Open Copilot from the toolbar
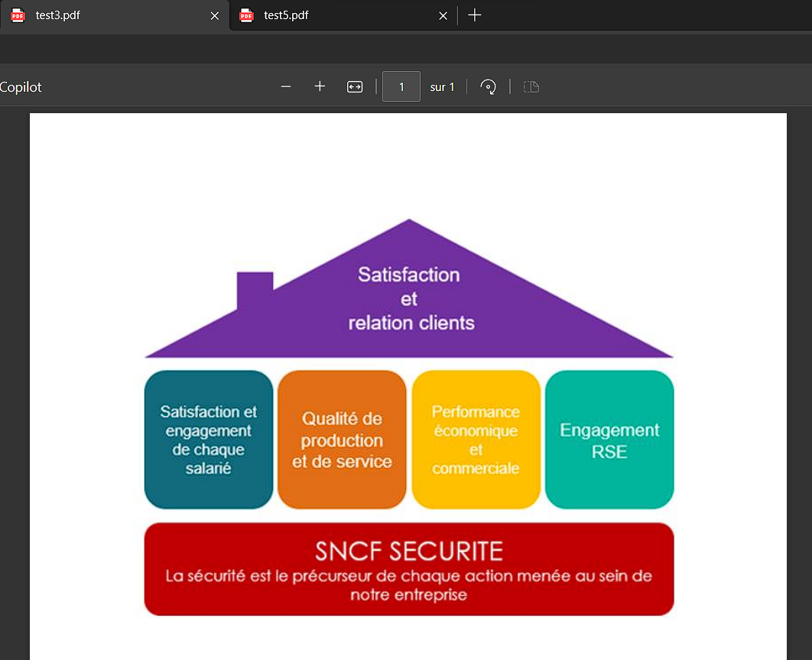Image resolution: width=812 pixels, height=660 pixels. (21, 87)
